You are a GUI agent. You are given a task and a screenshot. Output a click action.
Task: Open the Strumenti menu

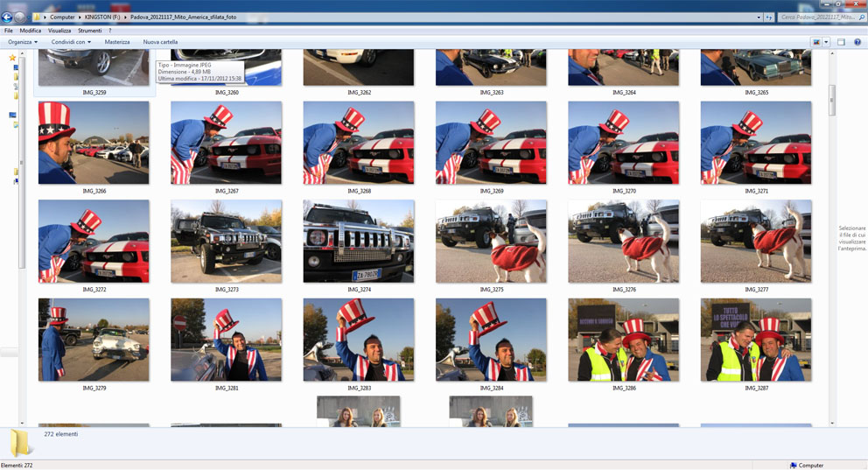tap(89, 31)
